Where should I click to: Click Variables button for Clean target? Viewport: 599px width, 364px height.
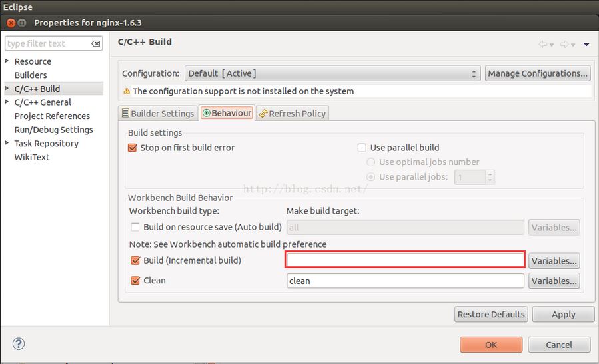(554, 281)
